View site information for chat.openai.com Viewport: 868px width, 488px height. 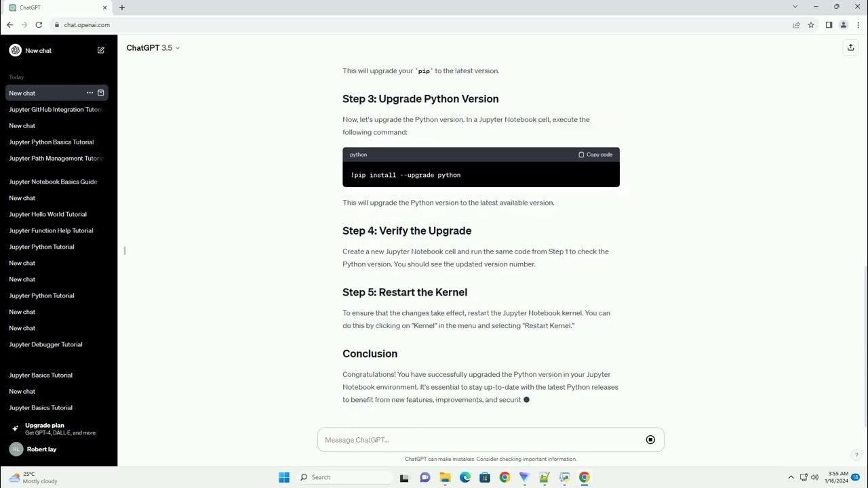click(57, 25)
